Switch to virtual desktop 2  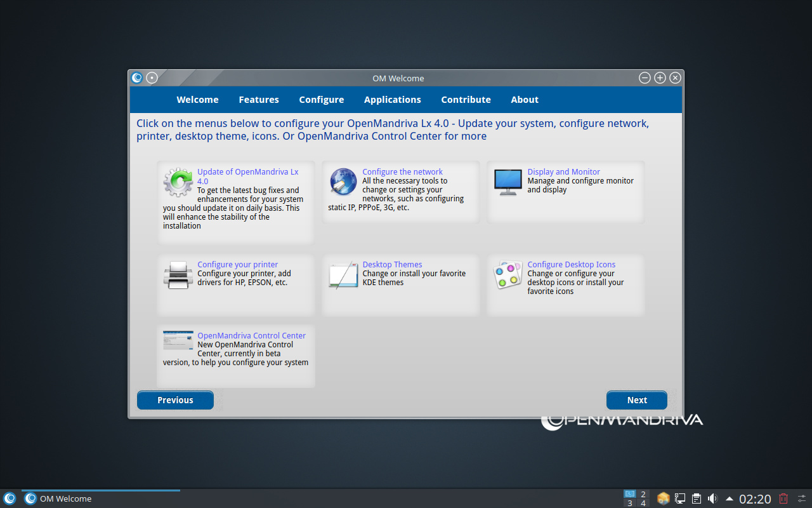tap(643, 494)
